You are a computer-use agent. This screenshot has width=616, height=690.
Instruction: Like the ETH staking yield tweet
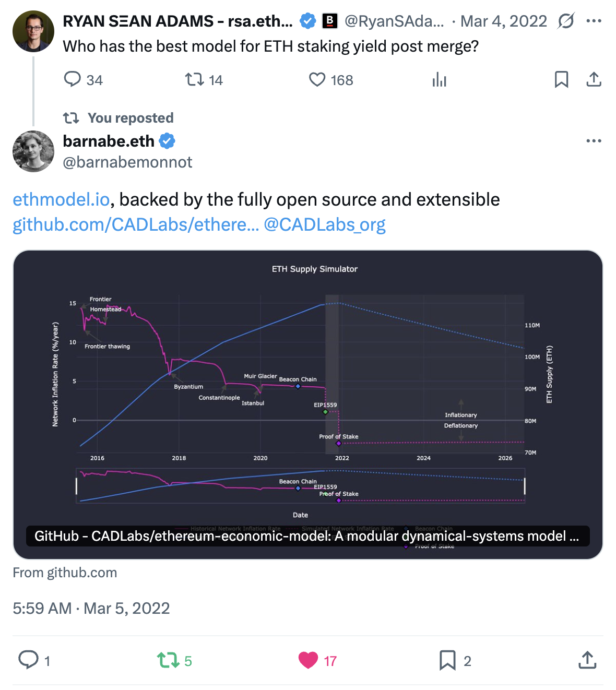click(317, 79)
